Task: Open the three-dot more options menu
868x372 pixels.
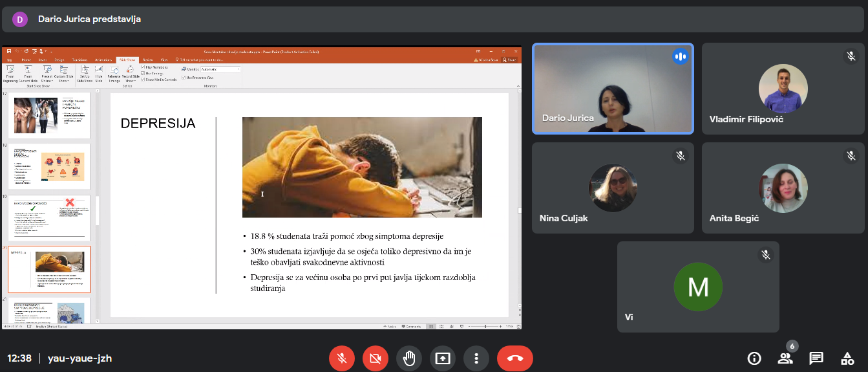Action: (476, 358)
